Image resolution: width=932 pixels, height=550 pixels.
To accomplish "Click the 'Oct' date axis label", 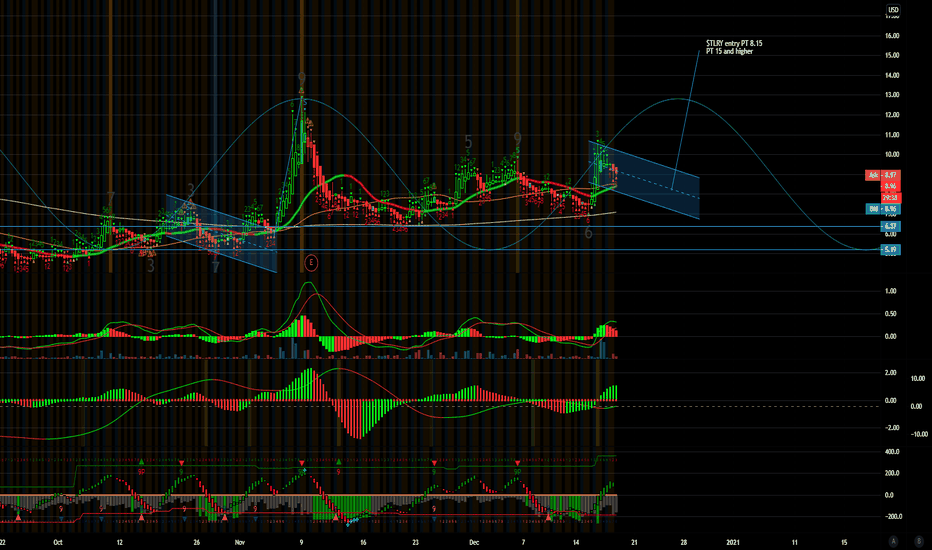I will pyautogui.click(x=58, y=542).
